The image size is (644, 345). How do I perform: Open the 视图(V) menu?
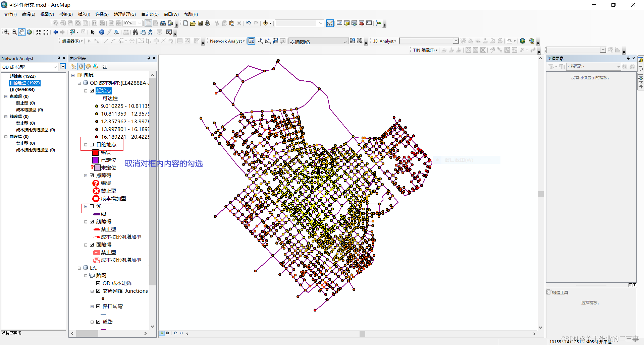47,14
